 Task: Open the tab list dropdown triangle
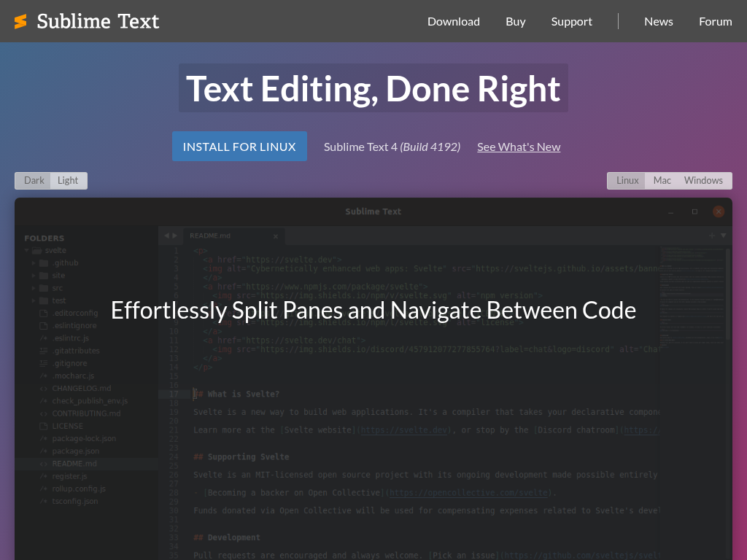(723, 236)
